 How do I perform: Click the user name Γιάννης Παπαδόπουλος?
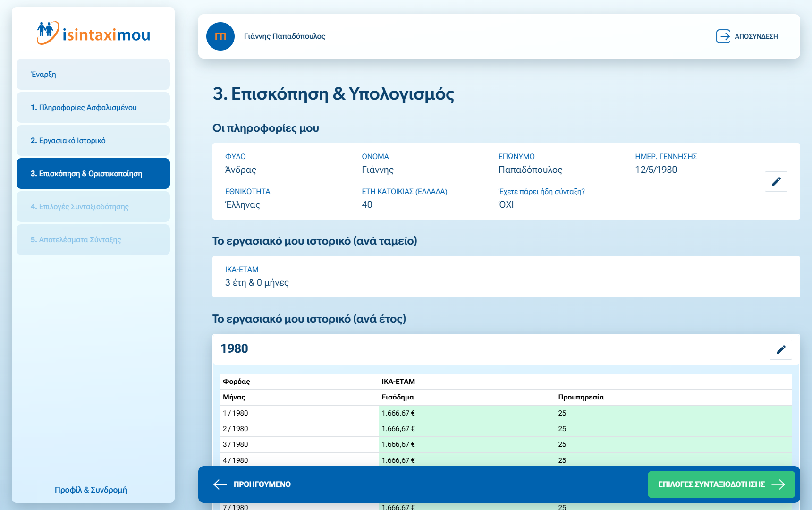284,36
